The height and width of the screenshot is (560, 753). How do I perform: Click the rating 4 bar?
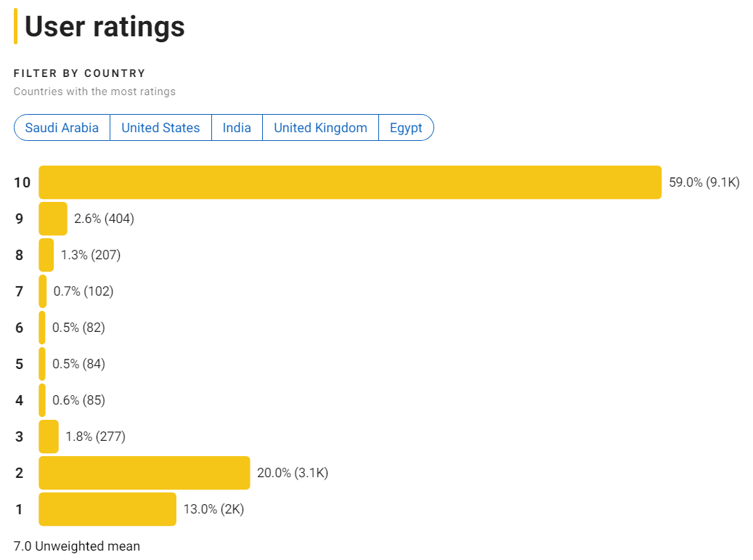(x=42, y=400)
